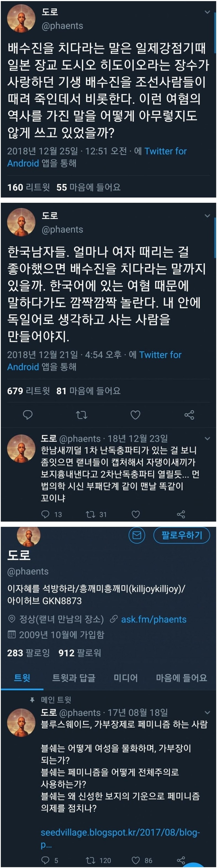Like the Dec 23 tweet via the heart icon
Viewport: 217px width, 868px height.
[x=136, y=514]
